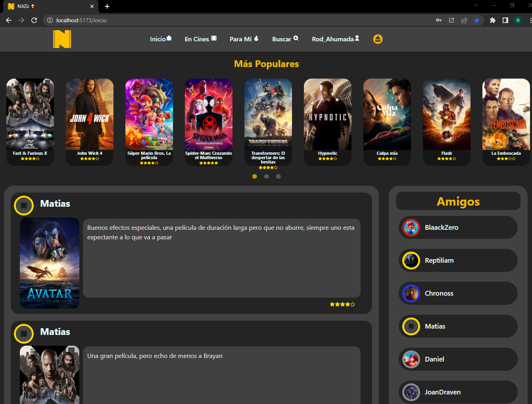Click the yellow eject icon in navbar
532x404 pixels.
[x=378, y=39]
